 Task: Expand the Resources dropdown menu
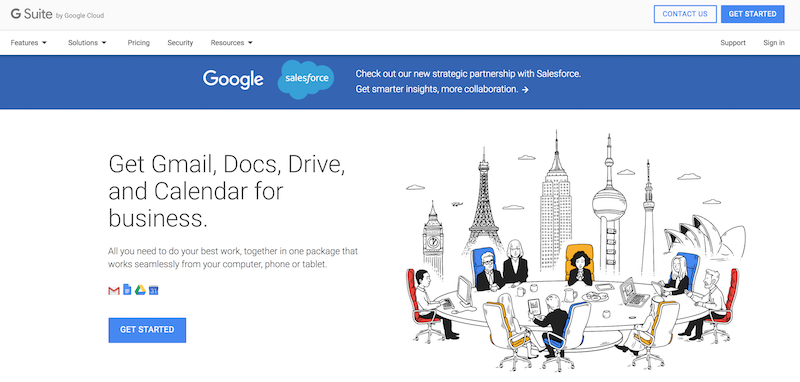click(x=232, y=43)
